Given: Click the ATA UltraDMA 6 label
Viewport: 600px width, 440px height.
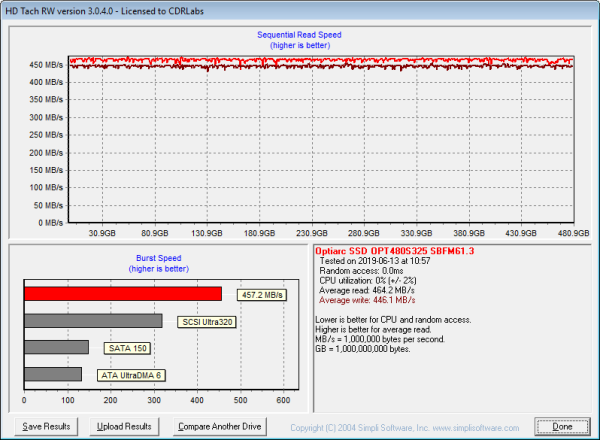Looking at the screenshot, I should (x=131, y=375).
